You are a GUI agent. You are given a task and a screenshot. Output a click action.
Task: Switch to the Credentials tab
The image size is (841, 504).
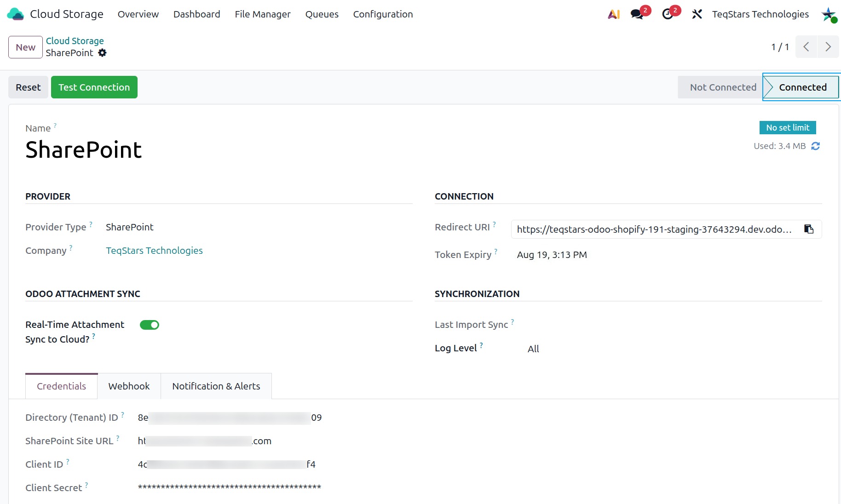pyautogui.click(x=61, y=386)
